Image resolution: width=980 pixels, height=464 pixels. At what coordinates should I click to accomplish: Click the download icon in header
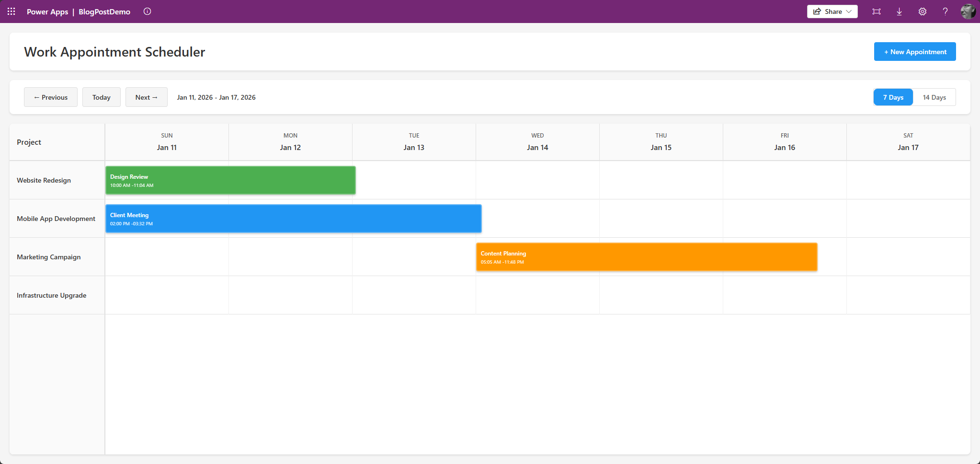coord(900,12)
